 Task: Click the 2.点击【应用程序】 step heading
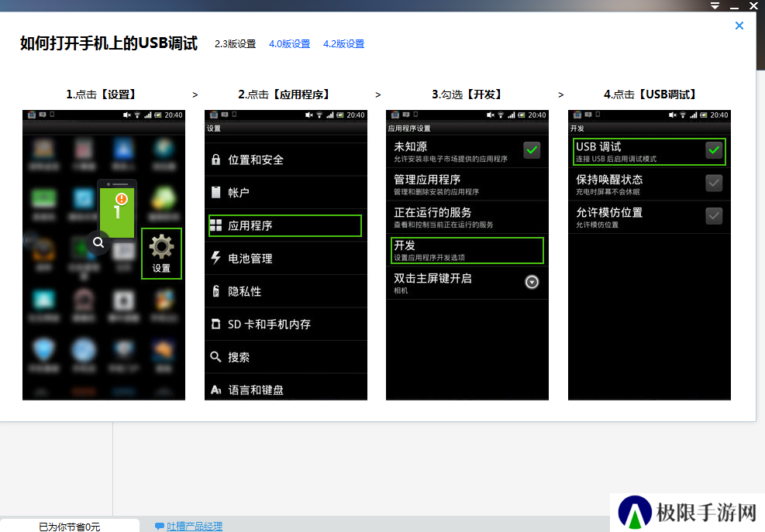pyautogui.click(x=284, y=94)
